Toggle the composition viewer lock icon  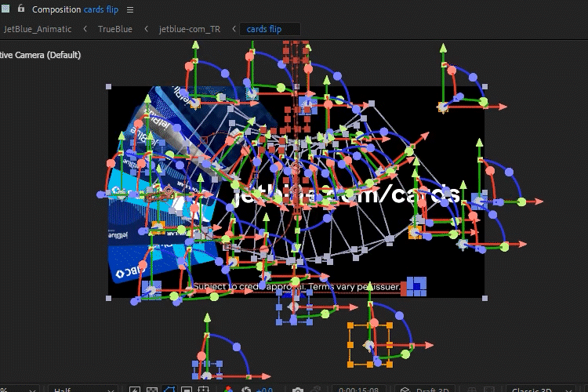pos(21,9)
